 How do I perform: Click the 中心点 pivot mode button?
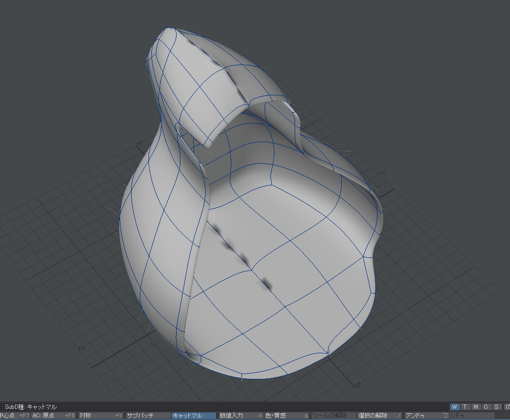click(15, 416)
